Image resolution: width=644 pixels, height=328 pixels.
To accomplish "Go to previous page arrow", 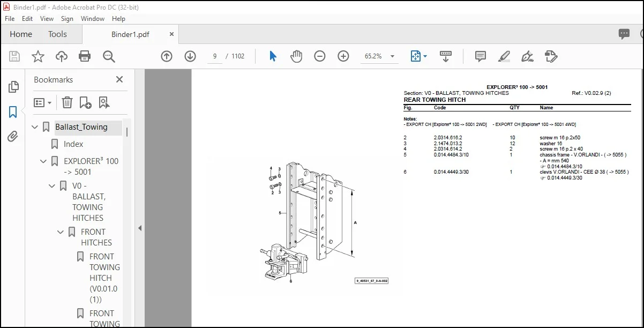I will [167, 56].
